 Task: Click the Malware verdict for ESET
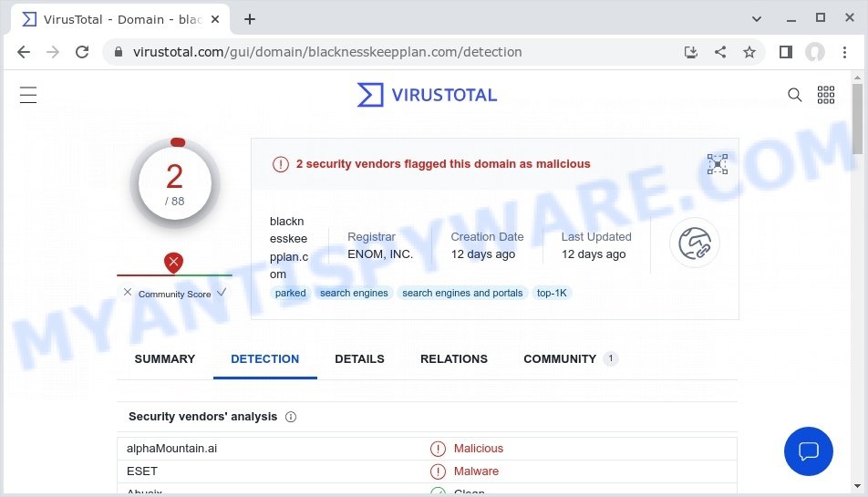pos(476,471)
